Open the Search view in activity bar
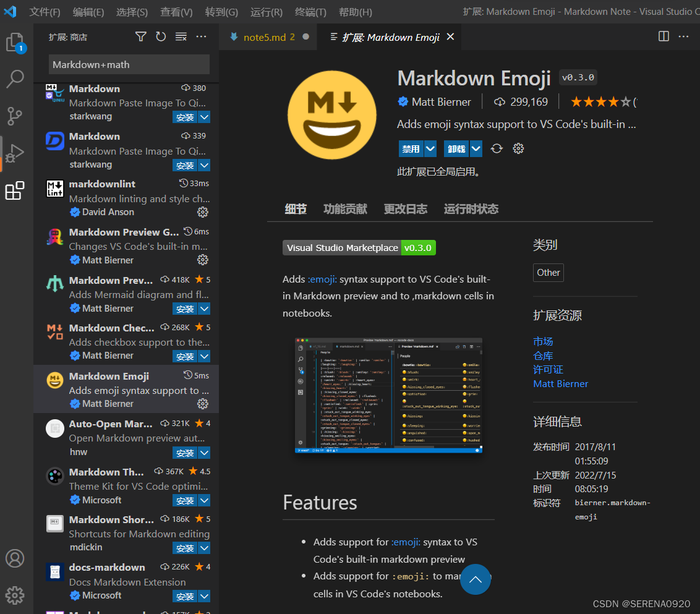This screenshot has width=700, height=614. (15, 79)
